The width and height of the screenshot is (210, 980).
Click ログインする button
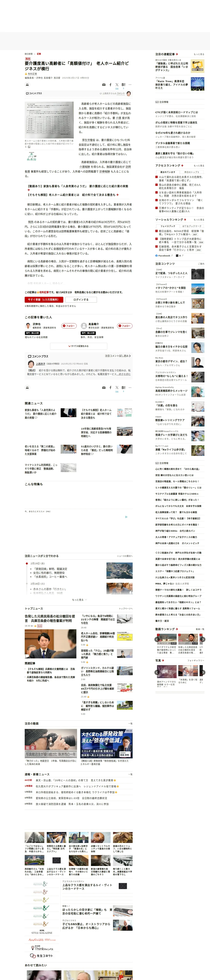pos(81,299)
